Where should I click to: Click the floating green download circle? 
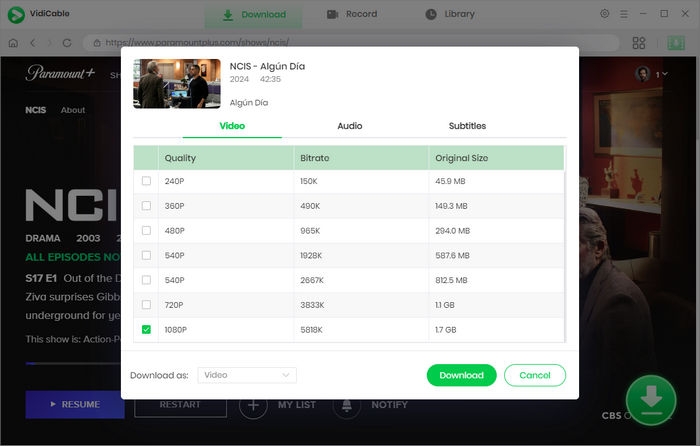click(x=651, y=400)
